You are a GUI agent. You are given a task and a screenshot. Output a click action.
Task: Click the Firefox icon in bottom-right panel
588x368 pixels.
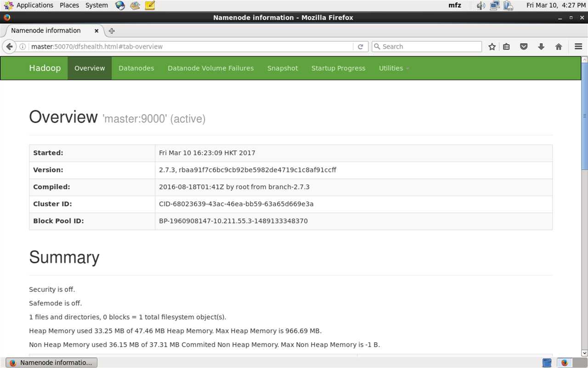pyautogui.click(x=565, y=362)
